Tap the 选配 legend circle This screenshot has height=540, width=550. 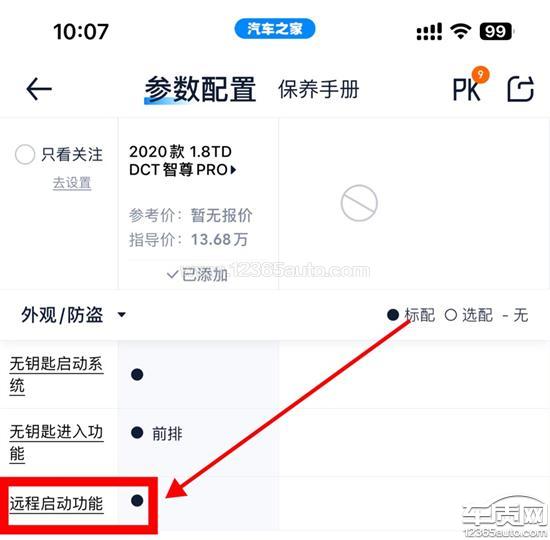[451, 315]
